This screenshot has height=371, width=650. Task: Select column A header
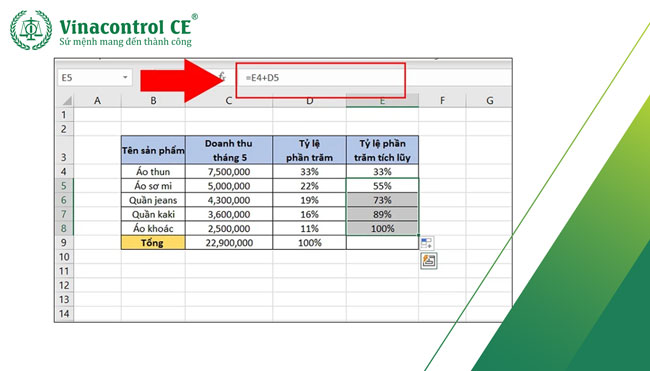tap(97, 100)
